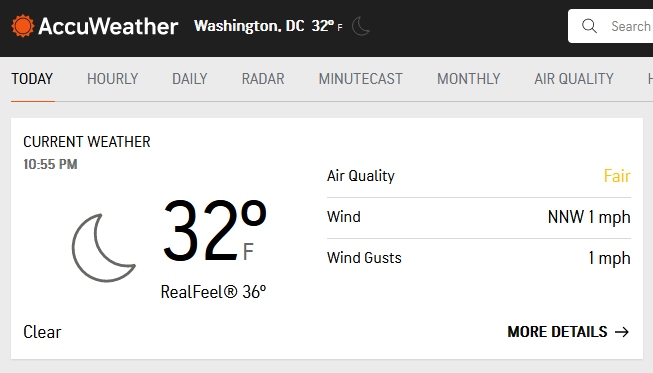The image size is (653, 373).
Task: Select the Monthly tab
Action: pos(469,79)
